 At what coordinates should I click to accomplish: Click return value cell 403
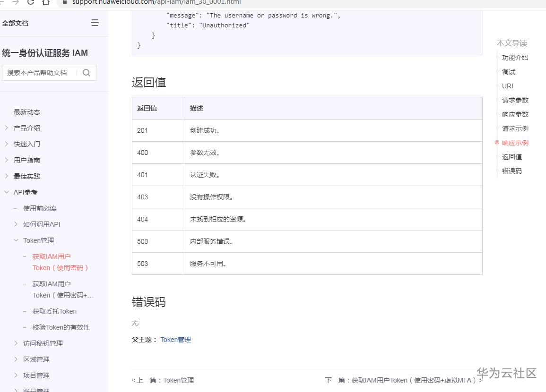pyautogui.click(x=158, y=197)
